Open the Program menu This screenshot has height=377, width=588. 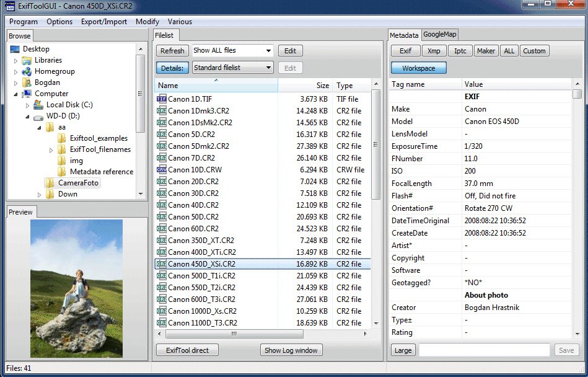coord(24,22)
